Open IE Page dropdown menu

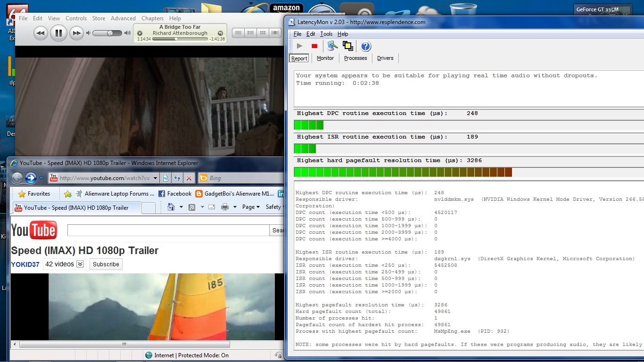pyautogui.click(x=251, y=207)
